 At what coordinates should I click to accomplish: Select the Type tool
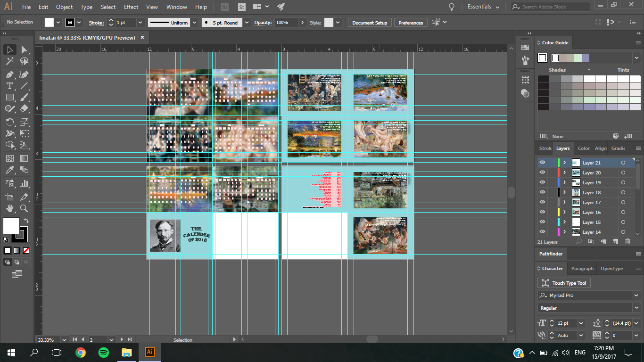coord(10,86)
